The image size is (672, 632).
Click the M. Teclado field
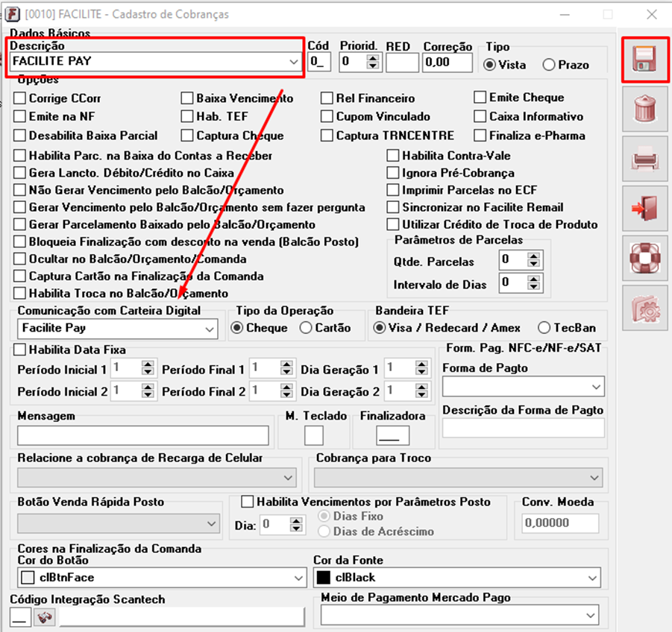[314, 435]
